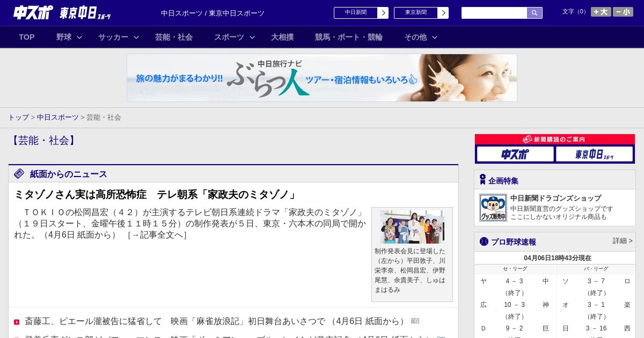Screen dimensions: 644x338
Task: Click the セ・リーグ column header
Action: tap(515, 269)
